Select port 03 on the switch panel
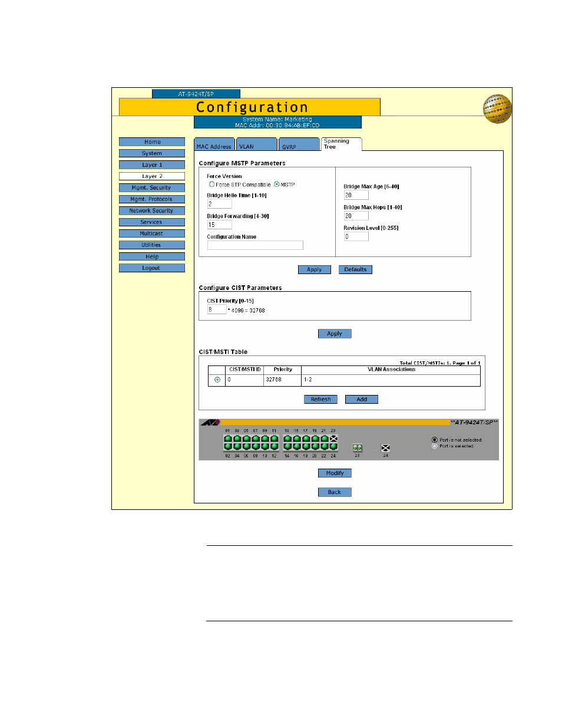Image resolution: width=562 pixels, height=728 pixels. 237,439
